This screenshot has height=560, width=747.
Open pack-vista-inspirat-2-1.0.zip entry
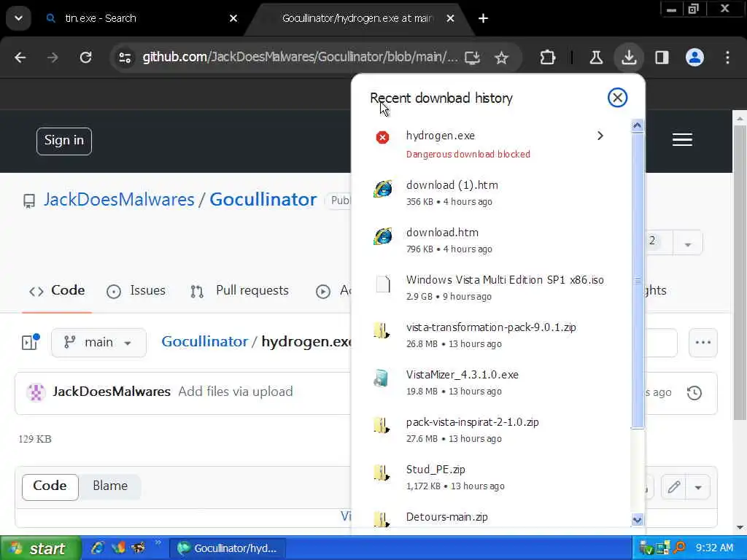click(496, 429)
